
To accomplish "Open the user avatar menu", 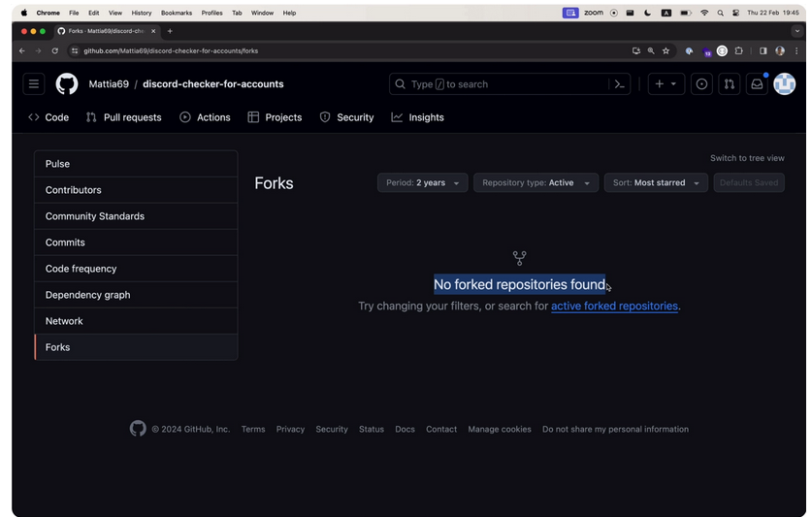I will [784, 84].
